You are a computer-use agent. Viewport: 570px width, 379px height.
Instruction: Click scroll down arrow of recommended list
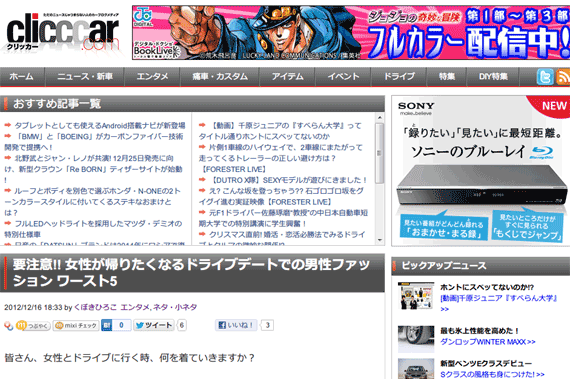click(x=380, y=240)
